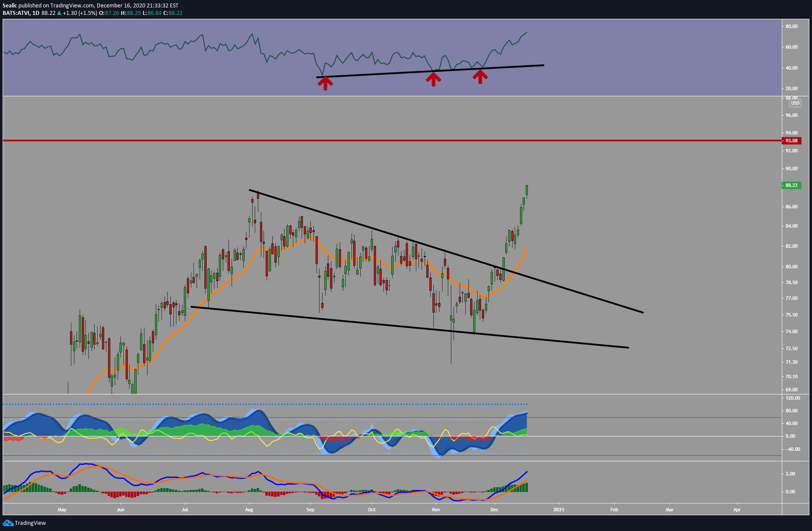The image size is (812, 531).
Task: Click the TradingView.com text in the header
Action: (72, 6)
